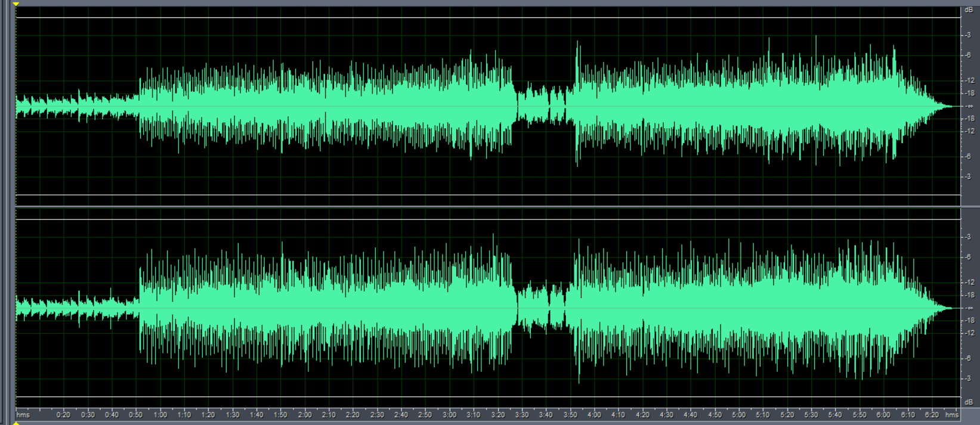Screen dimensions: 980x425
Task: Click the 5:50 time ruler label
Action: coord(860,415)
